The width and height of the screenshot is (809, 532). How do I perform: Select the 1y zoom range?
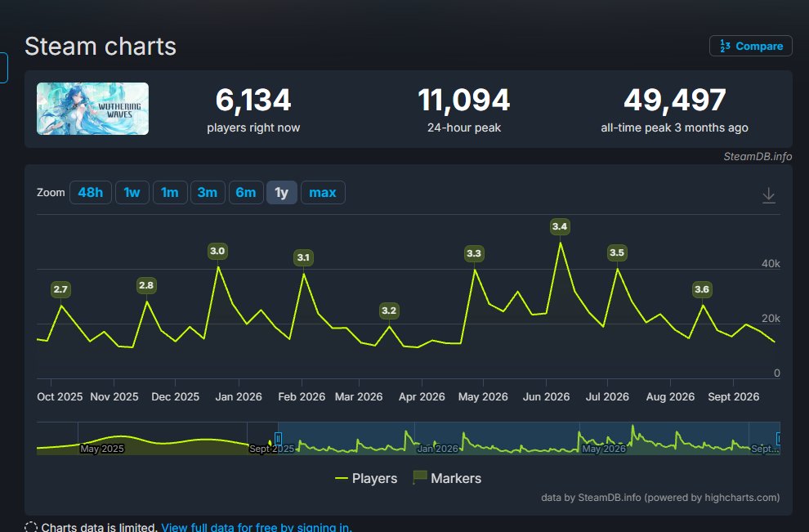coord(282,193)
